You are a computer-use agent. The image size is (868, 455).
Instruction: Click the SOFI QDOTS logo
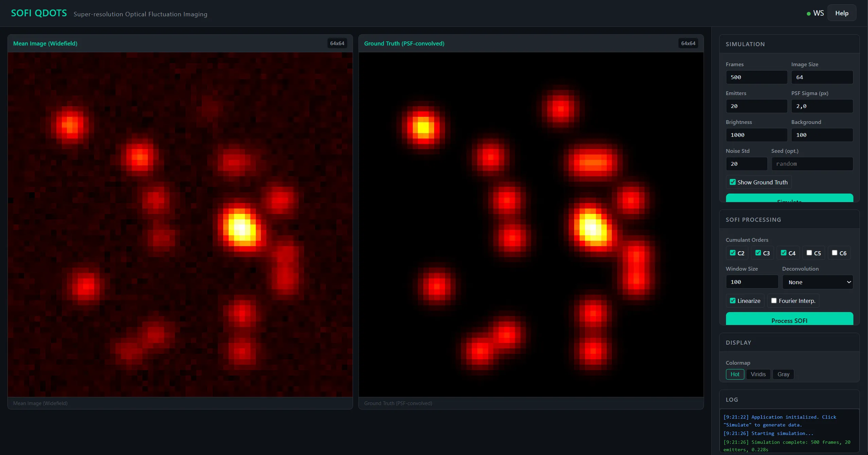[39, 13]
